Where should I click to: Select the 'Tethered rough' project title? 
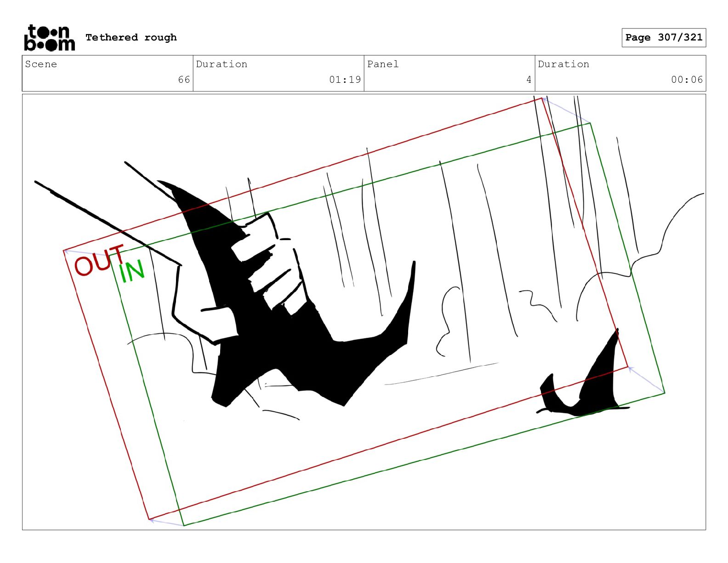(131, 37)
